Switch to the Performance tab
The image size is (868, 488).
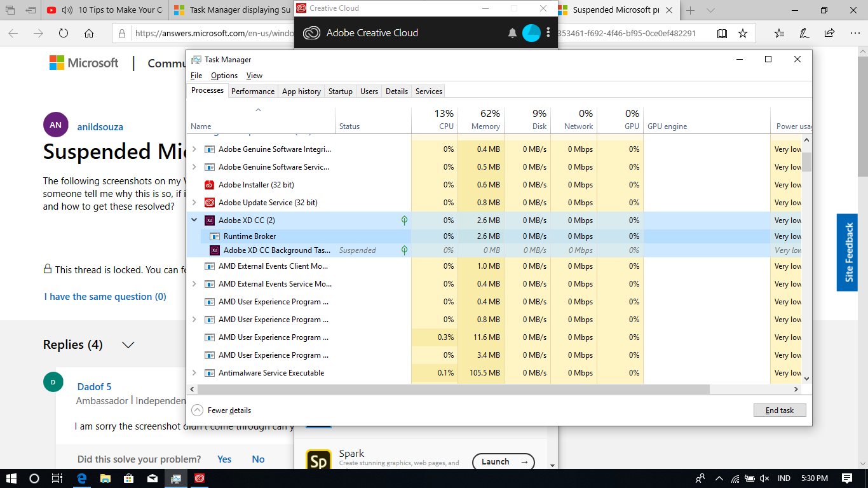point(253,91)
